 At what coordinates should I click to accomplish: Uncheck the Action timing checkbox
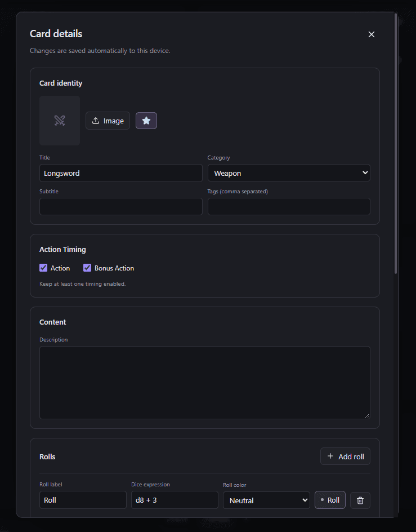pyautogui.click(x=43, y=268)
